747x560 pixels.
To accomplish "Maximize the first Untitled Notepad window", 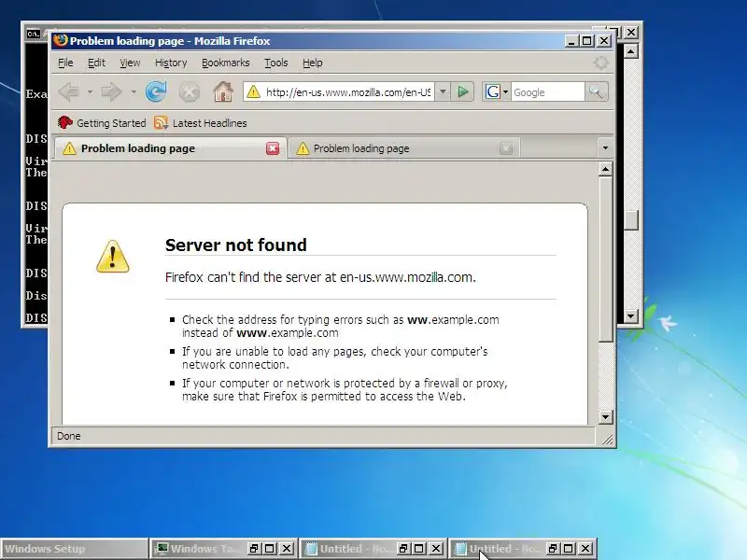I will point(418,549).
